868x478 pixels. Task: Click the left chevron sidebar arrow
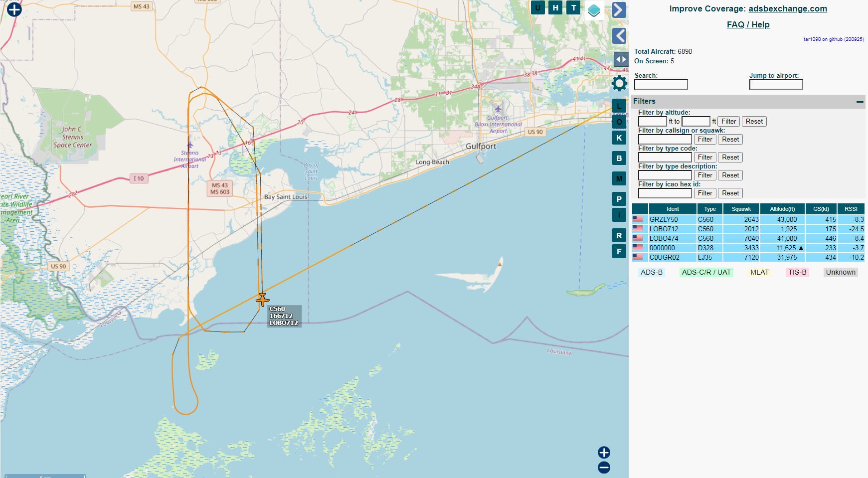coord(619,35)
